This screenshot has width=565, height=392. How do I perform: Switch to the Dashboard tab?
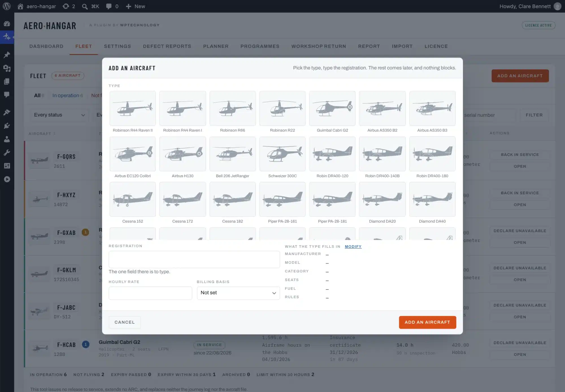click(46, 46)
